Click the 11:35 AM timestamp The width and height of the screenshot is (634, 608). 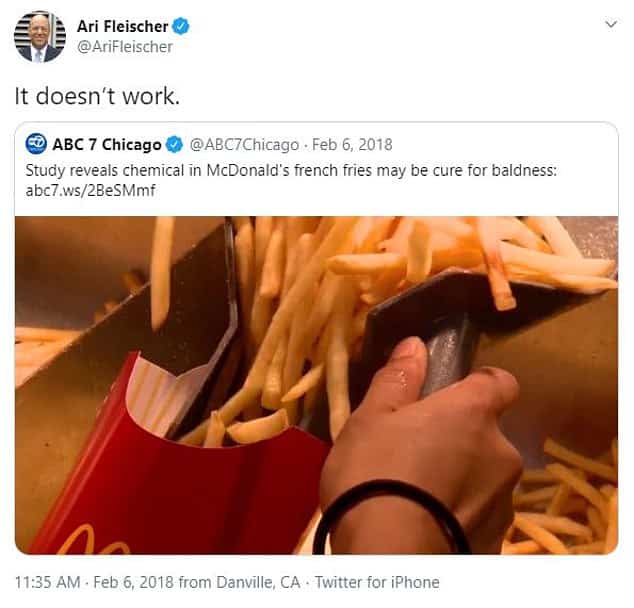point(48,583)
